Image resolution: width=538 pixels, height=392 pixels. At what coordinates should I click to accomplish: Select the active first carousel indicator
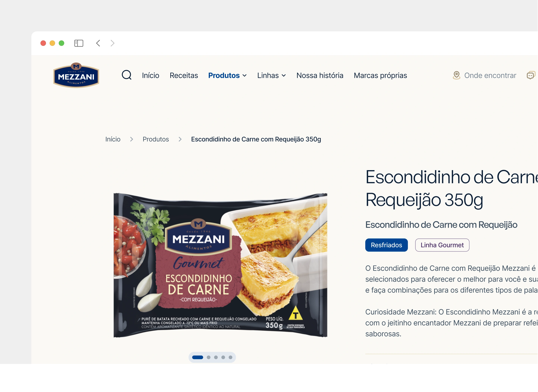(x=198, y=357)
